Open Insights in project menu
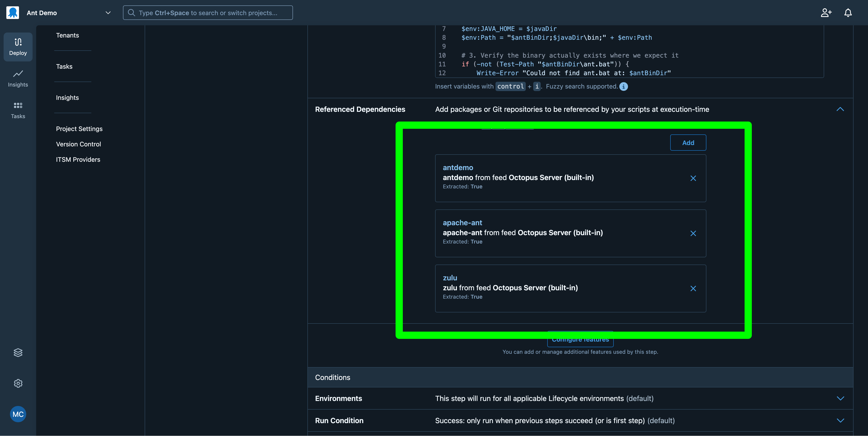This screenshot has height=436, width=868. click(x=67, y=98)
